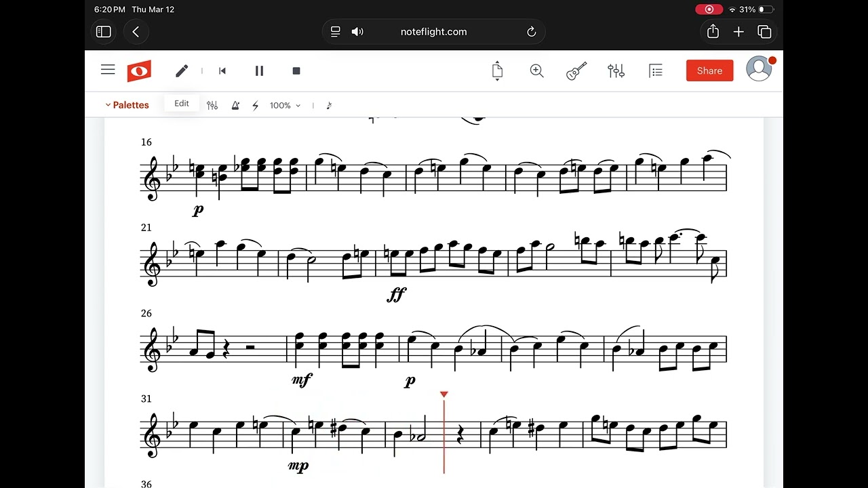
Task: Click the noteflight.com address bar
Action: coord(434,32)
